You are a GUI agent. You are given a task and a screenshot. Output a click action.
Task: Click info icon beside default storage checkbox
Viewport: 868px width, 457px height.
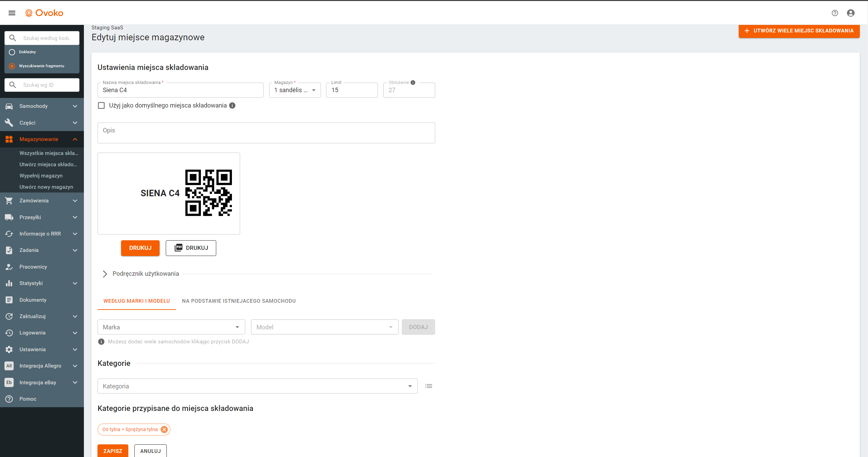coord(232,105)
